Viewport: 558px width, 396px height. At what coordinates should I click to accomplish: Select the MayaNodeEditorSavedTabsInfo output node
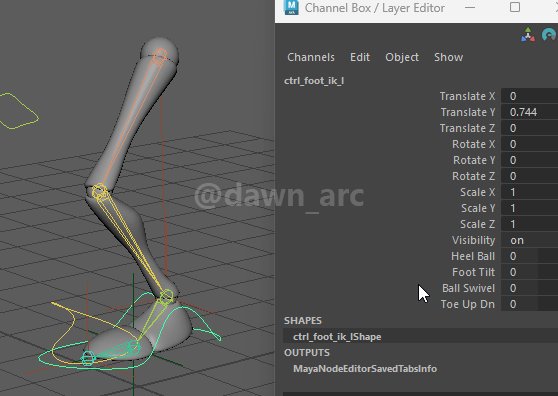tap(365, 369)
